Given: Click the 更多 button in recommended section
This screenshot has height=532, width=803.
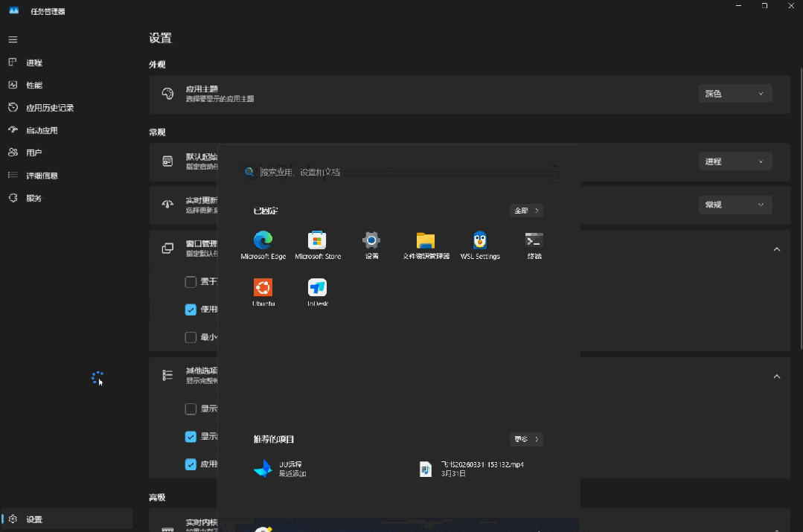Looking at the screenshot, I should 526,439.
